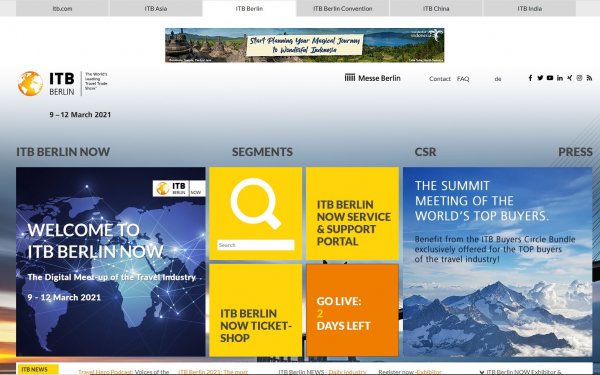Switch to the ITB China tab
The height and width of the screenshot is (375, 600).
(x=436, y=8)
